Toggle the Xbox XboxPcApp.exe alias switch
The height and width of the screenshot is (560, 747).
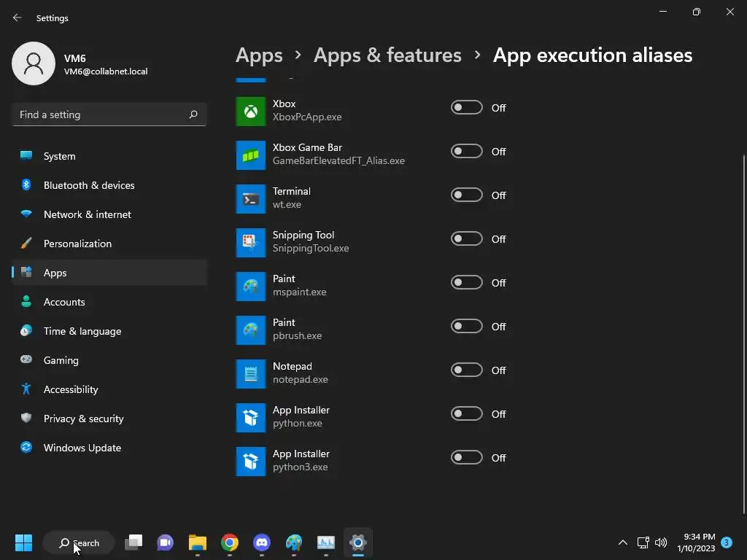click(x=467, y=108)
